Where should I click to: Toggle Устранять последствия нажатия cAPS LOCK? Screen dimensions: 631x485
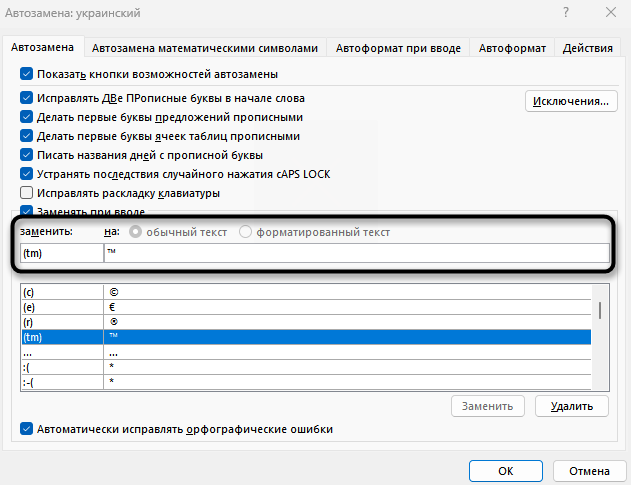(27, 174)
